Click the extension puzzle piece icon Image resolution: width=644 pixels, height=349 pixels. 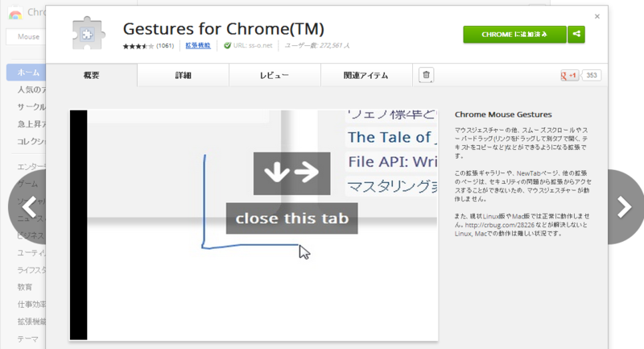pyautogui.click(x=88, y=34)
